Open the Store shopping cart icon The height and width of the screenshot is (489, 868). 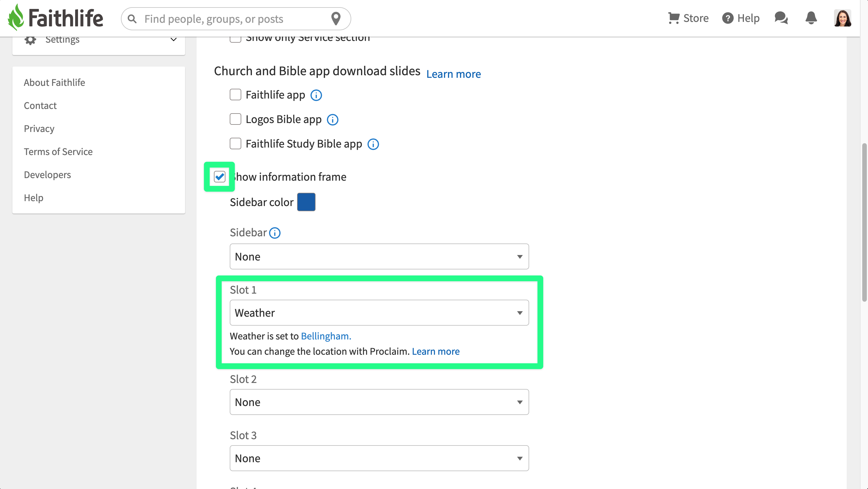674,18
